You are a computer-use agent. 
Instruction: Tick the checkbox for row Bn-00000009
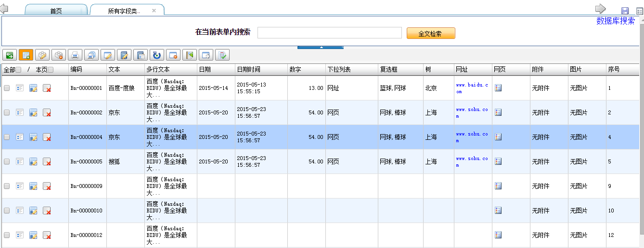[7, 186]
